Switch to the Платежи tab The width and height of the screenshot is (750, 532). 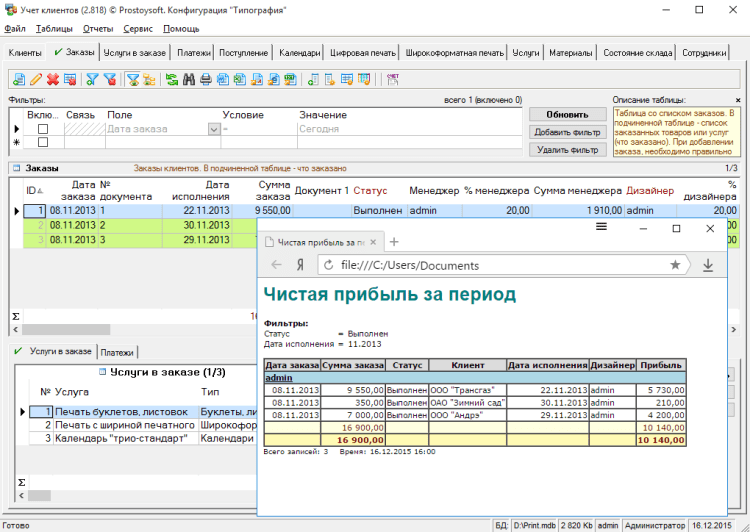click(195, 53)
